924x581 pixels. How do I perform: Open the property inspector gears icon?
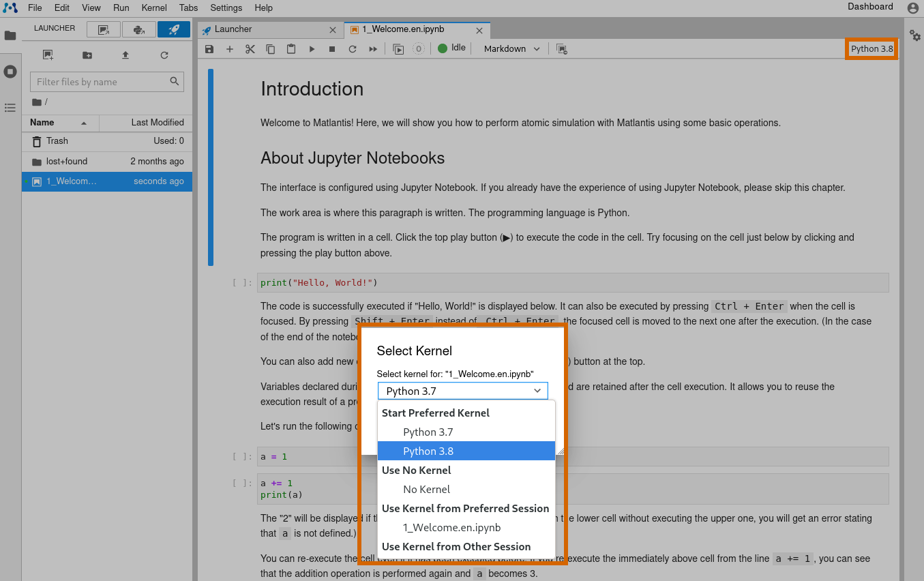(915, 35)
